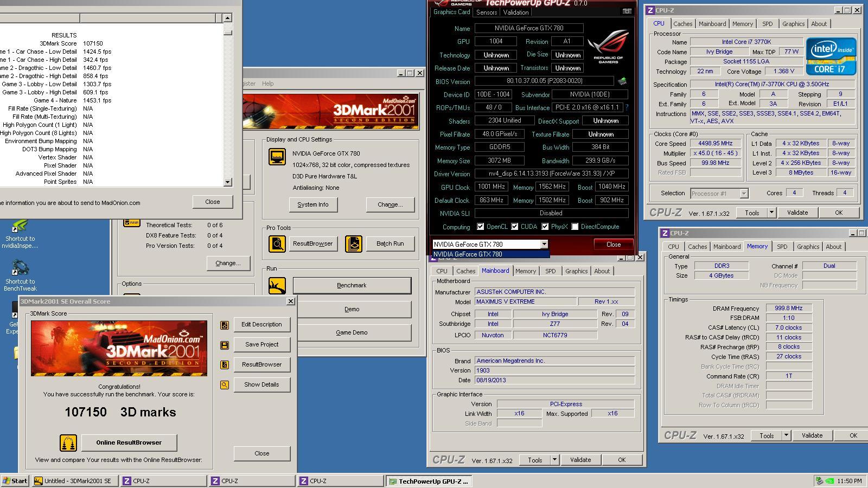
Task: Click the Benchmark run icon
Action: pos(277,286)
